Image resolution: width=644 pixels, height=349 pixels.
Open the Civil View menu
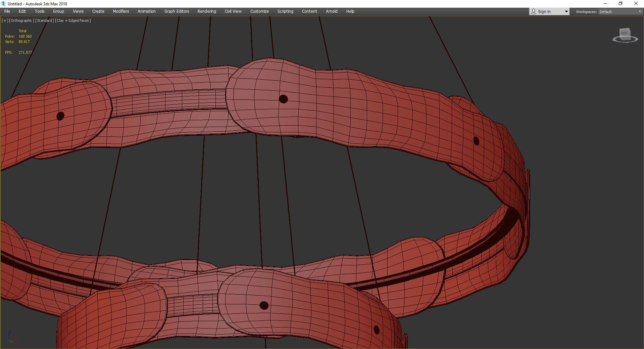pyautogui.click(x=233, y=11)
